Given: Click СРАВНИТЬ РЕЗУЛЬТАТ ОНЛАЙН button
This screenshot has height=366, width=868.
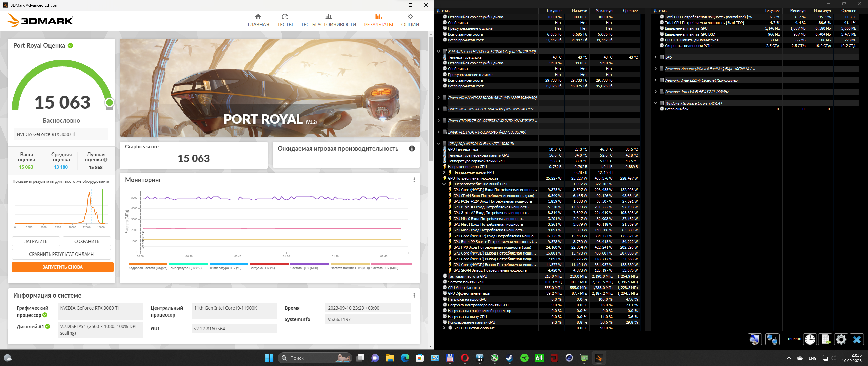Looking at the screenshot, I should 61,254.
